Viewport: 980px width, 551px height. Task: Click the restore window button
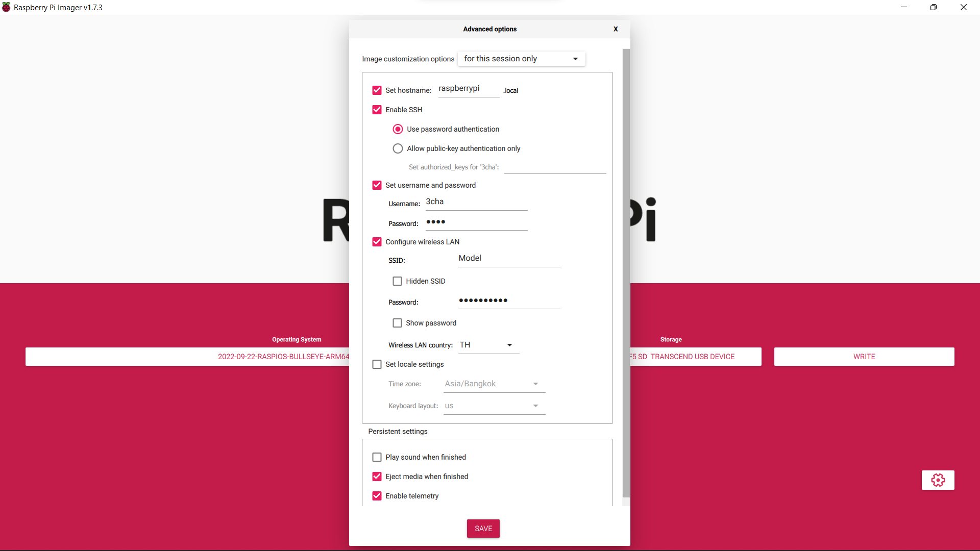pyautogui.click(x=934, y=7)
